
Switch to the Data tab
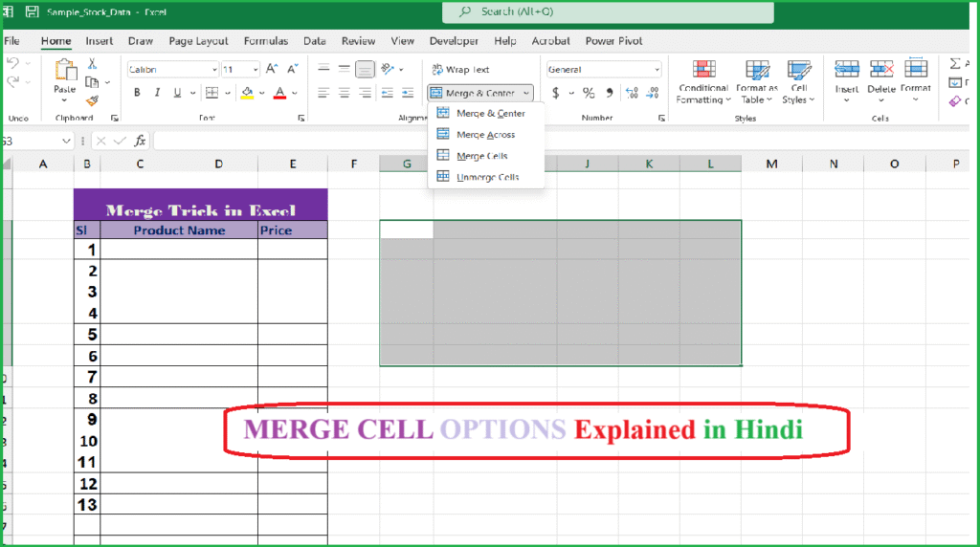[x=314, y=41]
